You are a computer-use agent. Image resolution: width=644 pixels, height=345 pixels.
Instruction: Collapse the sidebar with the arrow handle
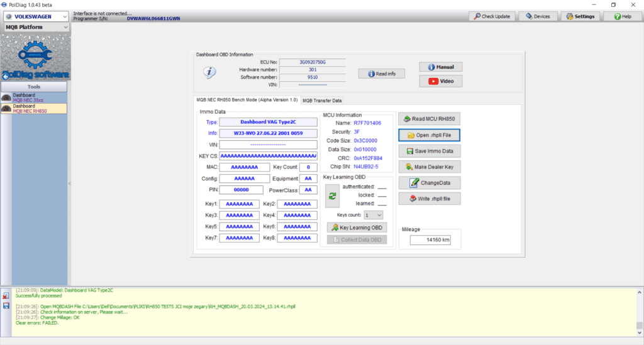point(69,183)
